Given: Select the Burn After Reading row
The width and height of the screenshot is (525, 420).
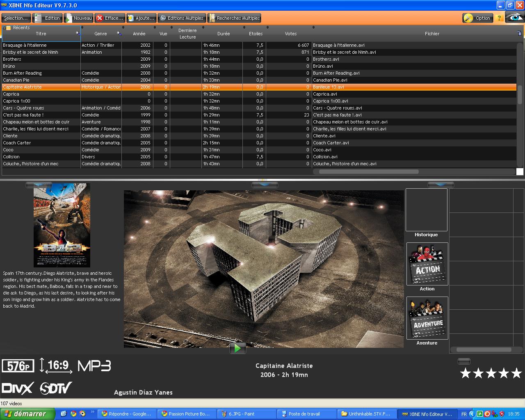Looking at the screenshot, I should point(259,73).
